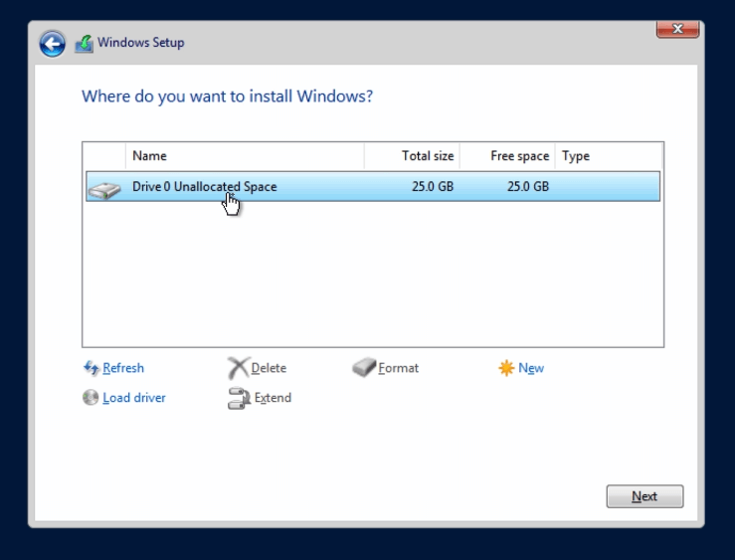Click the Delete X icon
735x560 pixels.
[x=238, y=369]
